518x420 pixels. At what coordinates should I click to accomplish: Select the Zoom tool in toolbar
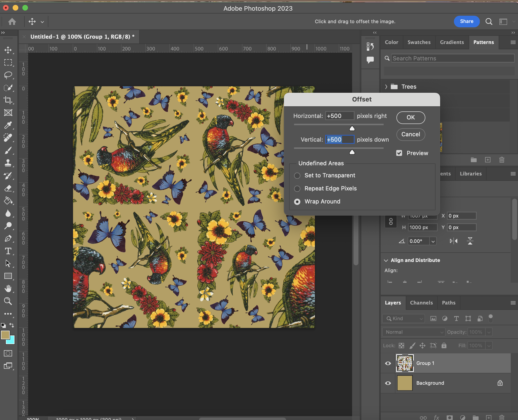(8, 301)
